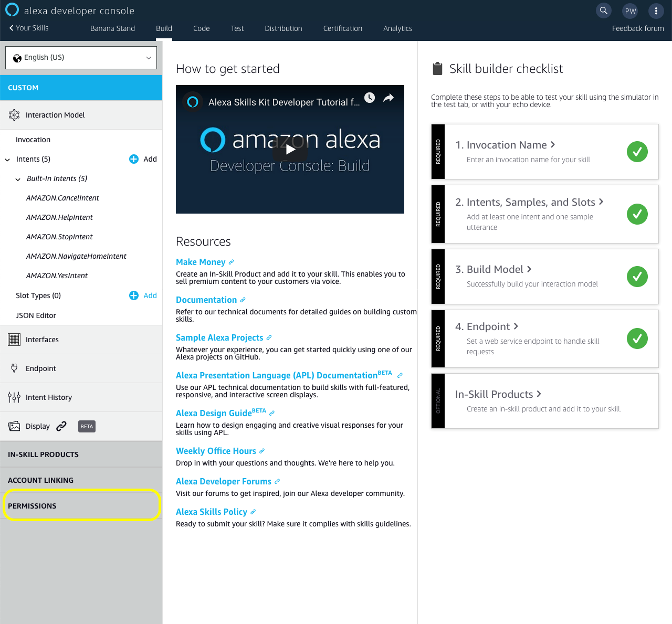The image size is (672, 624).
Task: Open the Certification tab
Action: tap(342, 28)
